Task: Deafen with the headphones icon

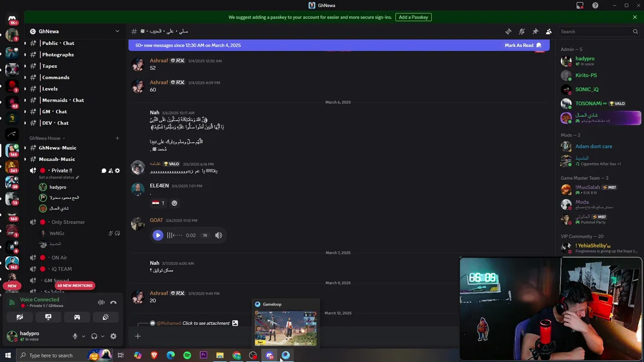Action: tap(94, 336)
